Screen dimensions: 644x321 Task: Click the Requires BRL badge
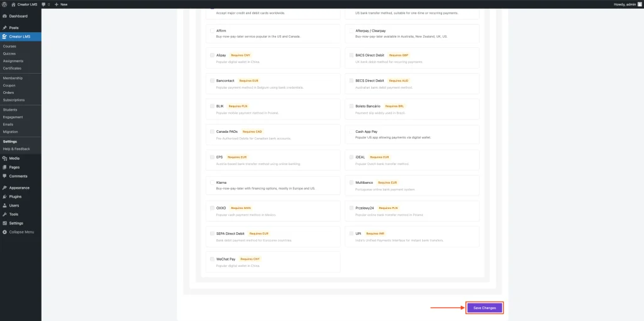point(395,106)
